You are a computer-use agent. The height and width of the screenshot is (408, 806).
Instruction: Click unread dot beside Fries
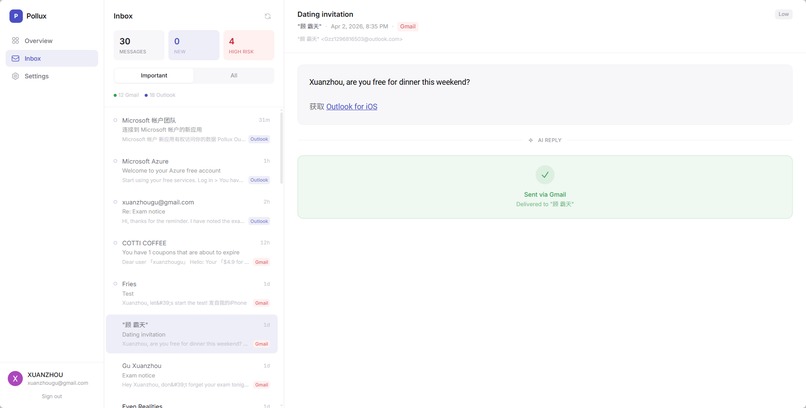(115, 284)
